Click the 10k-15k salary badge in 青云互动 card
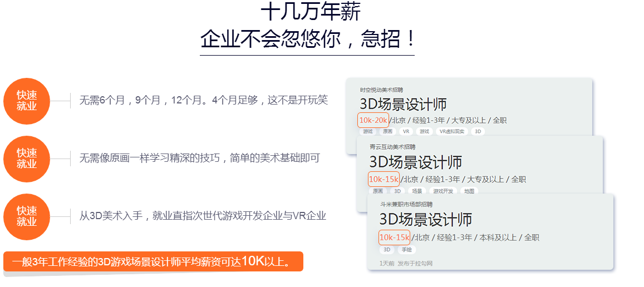Screen dimensions: 644x287 tap(384, 179)
